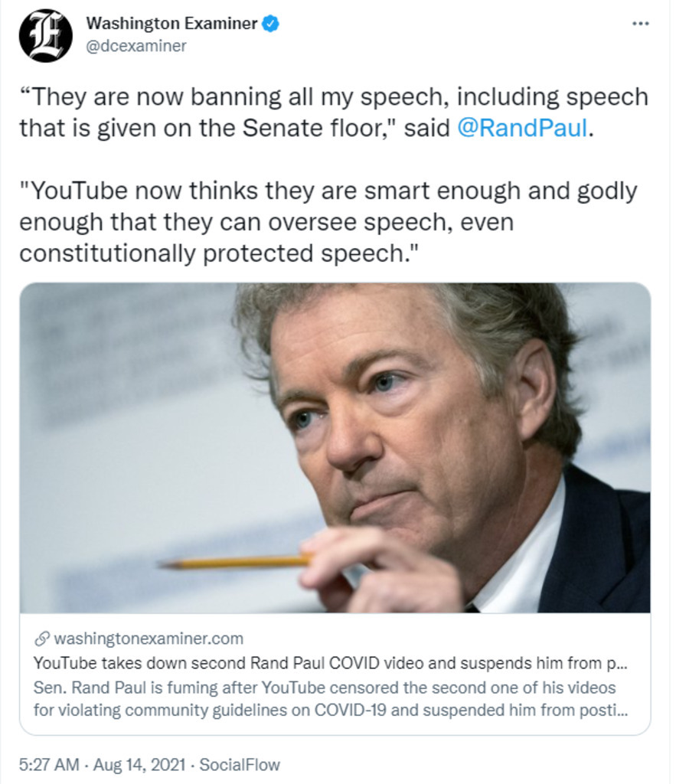Click the yellow pencil in the photo

click(x=235, y=562)
